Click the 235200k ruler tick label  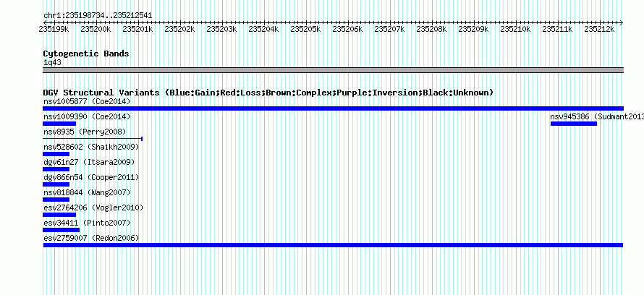pyautogui.click(x=96, y=29)
